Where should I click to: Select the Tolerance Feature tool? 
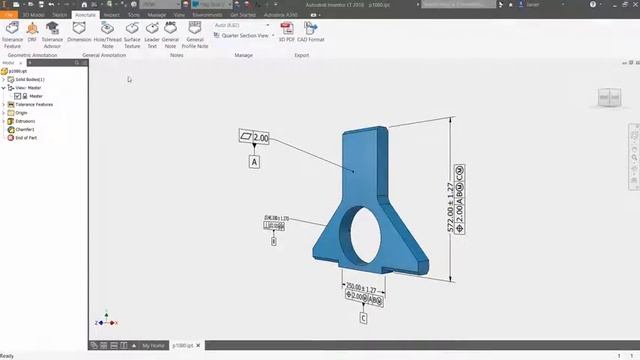click(12, 35)
